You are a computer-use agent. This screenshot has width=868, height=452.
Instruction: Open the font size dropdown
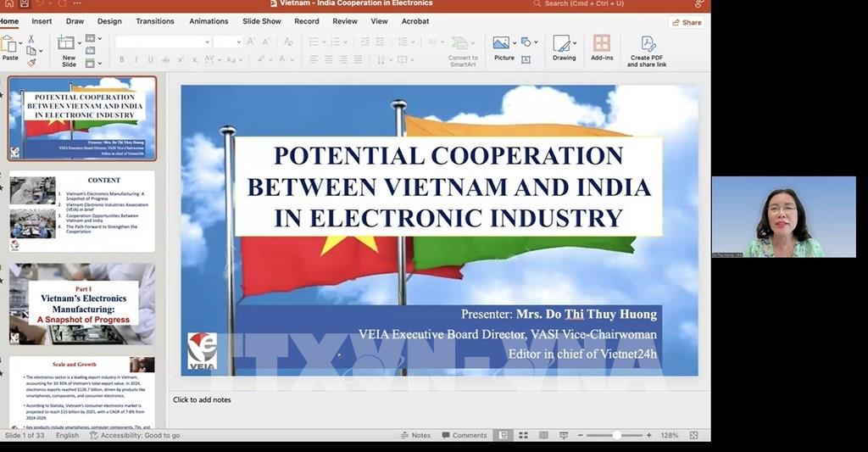tap(238, 42)
